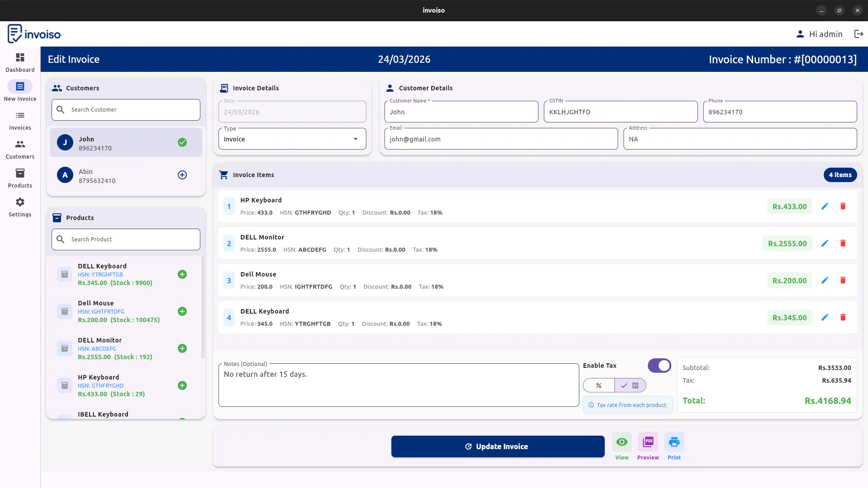Click the Total Rs.4168.94 amount
Viewport: 868px width, 488px height.
coord(827,401)
